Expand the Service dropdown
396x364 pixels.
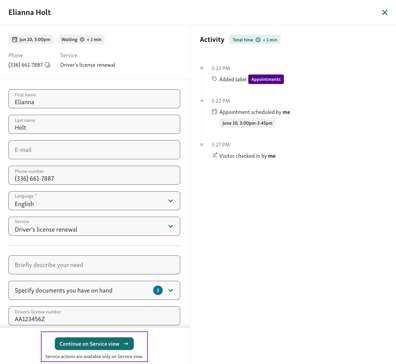pyautogui.click(x=94, y=226)
